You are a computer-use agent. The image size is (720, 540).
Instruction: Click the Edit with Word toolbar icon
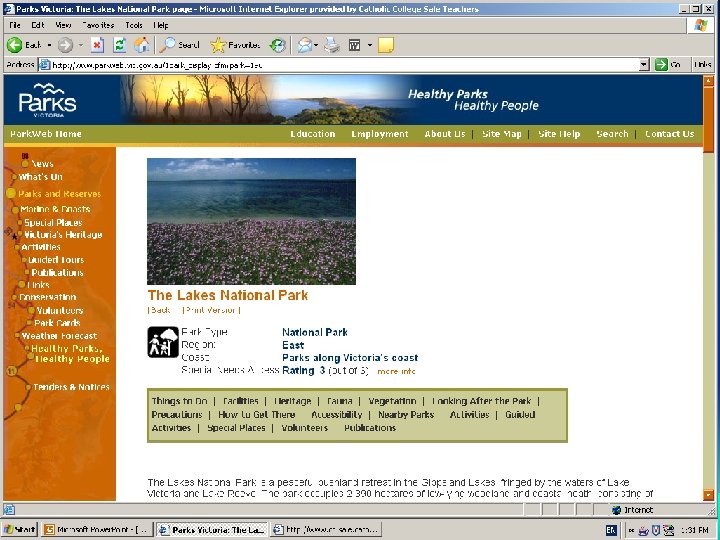(x=354, y=45)
